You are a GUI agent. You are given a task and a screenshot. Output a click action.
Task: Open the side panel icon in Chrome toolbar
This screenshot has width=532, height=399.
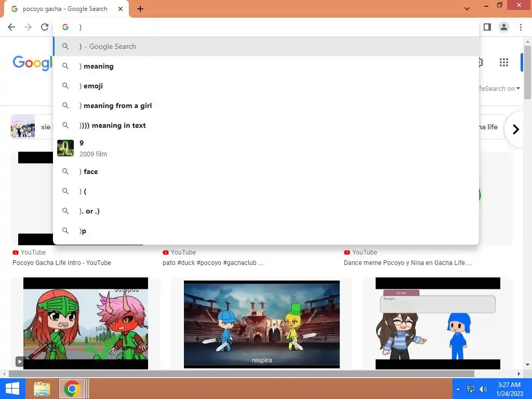pyautogui.click(x=487, y=27)
